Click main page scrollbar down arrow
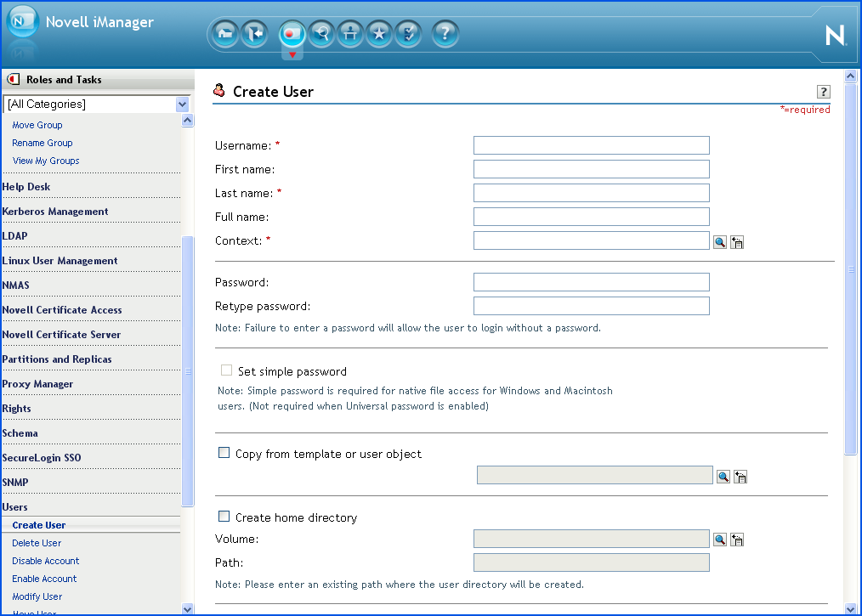The height and width of the screenshot is (616, 862). [850, 609]
